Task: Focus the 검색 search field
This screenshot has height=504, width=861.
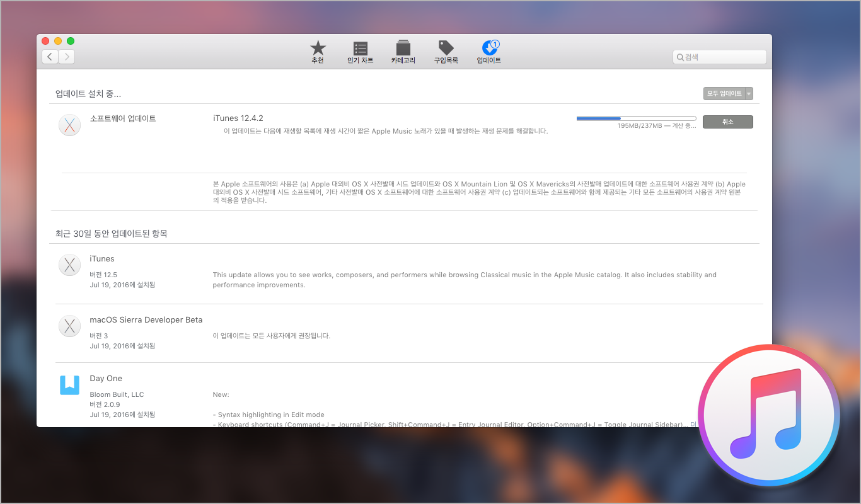Action: click(720, 57)
